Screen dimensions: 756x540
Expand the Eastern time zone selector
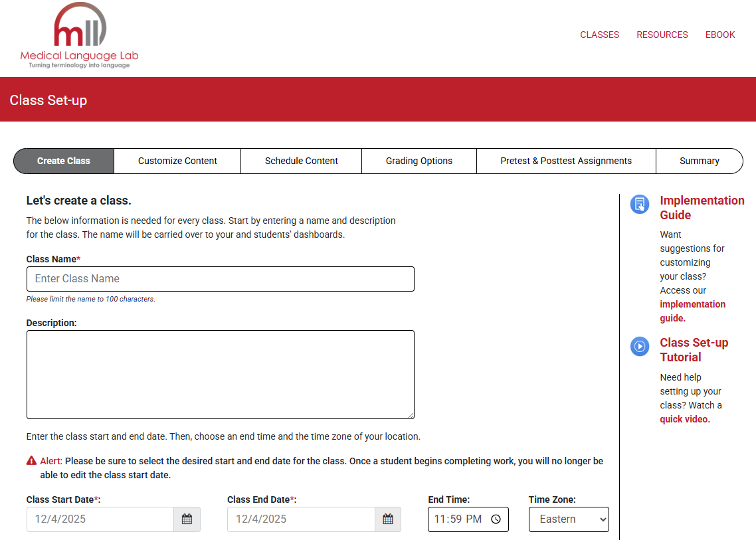point(569,519)
